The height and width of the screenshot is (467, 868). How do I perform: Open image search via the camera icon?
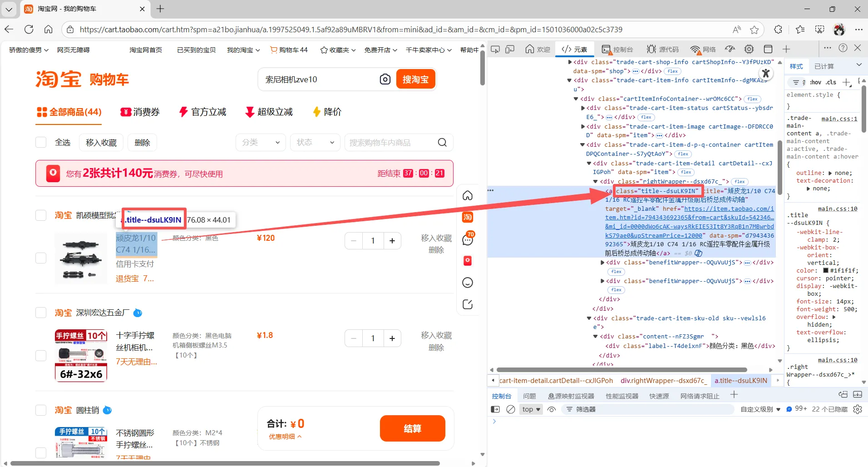385,79
